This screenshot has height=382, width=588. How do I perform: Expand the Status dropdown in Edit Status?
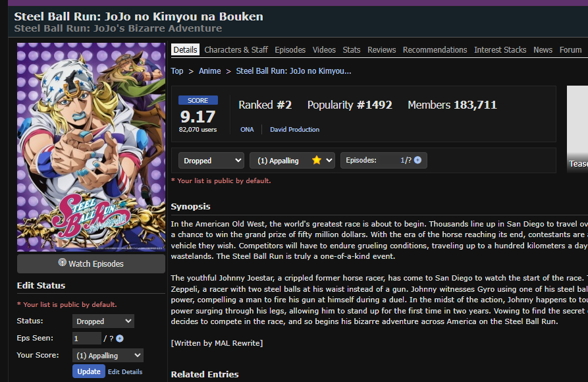pos(103,321)
